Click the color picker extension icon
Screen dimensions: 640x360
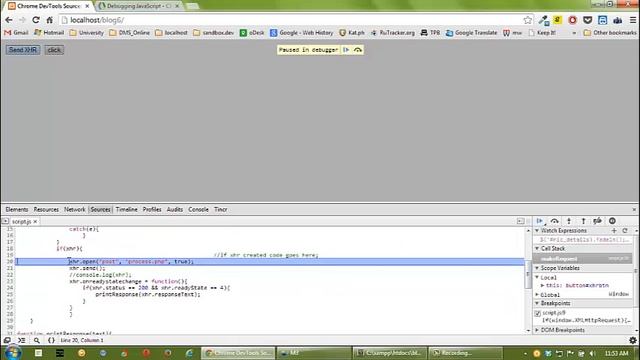(543, 20)
